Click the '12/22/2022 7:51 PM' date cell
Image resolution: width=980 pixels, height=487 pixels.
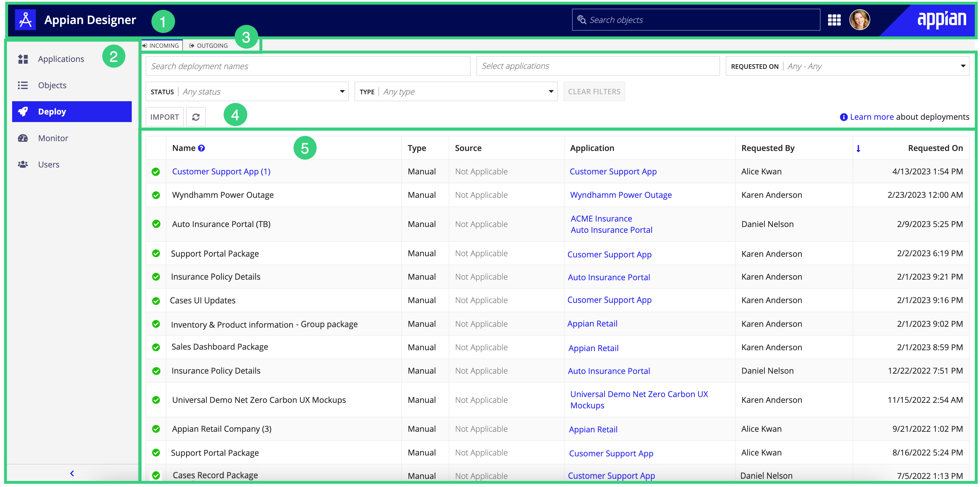coord(925,371)
